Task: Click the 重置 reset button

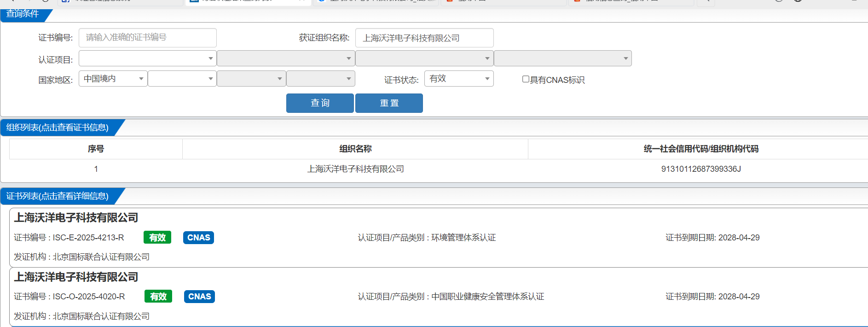Action: click(389, 103)
